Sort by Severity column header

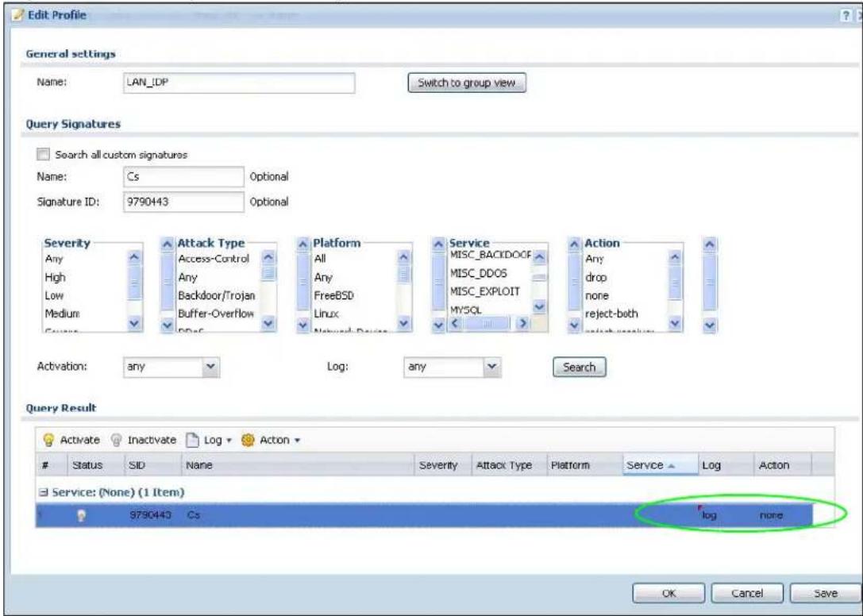[x=441, y=466]
